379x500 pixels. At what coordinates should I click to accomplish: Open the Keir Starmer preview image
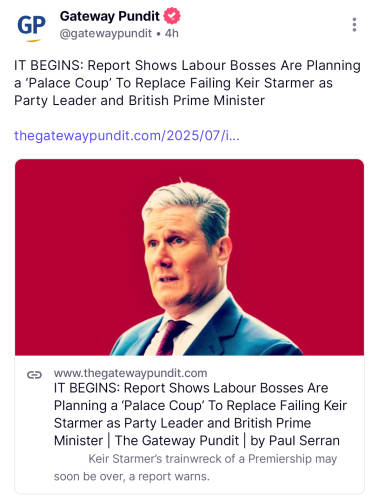tap(189, 257)
